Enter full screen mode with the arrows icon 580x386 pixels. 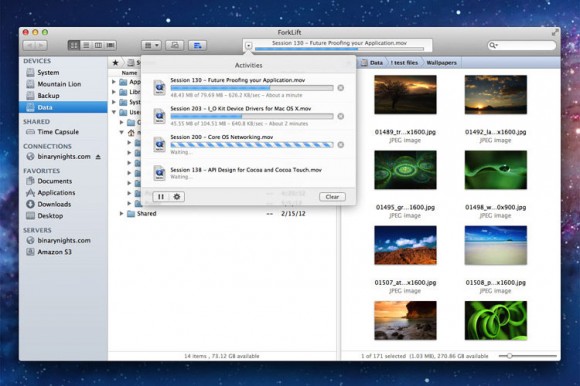coord(555,33)
